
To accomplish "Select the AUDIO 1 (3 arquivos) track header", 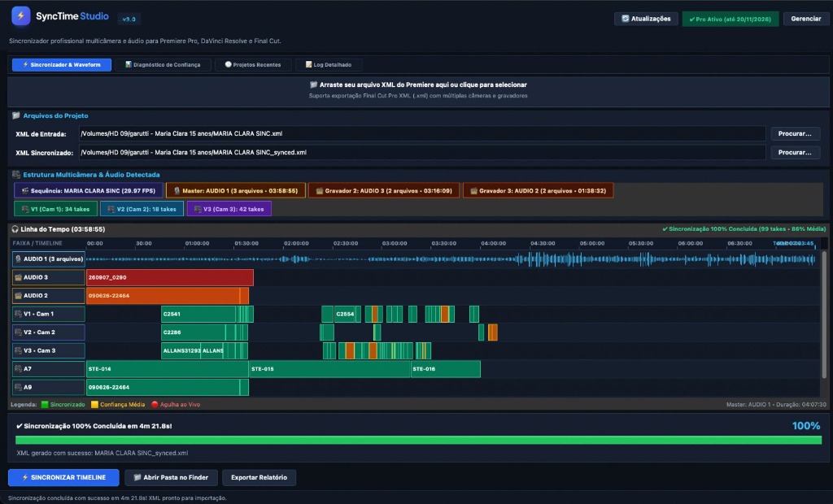I will point(48,259).
